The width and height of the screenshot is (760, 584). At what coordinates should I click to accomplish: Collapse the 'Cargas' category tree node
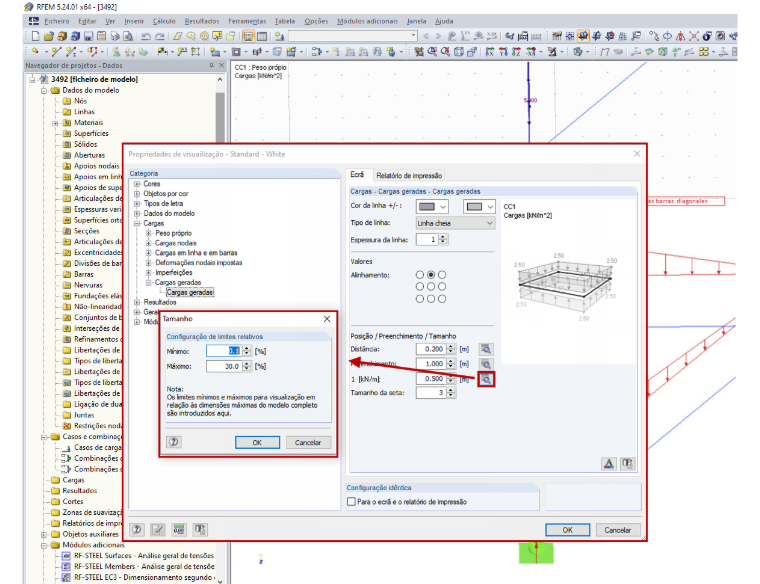[x=137, y=223]
